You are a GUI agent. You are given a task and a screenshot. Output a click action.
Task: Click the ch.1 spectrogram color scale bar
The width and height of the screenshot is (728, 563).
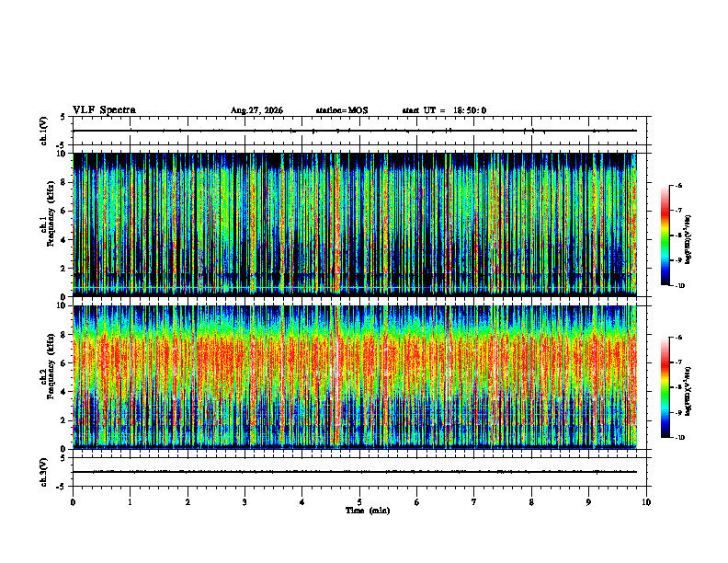[x=665, y=236]
